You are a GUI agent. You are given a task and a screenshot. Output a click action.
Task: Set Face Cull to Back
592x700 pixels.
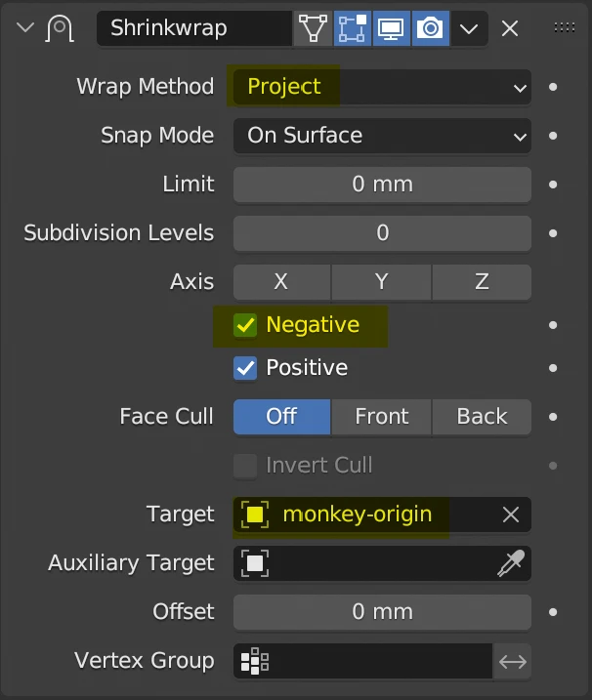point(483,417)
